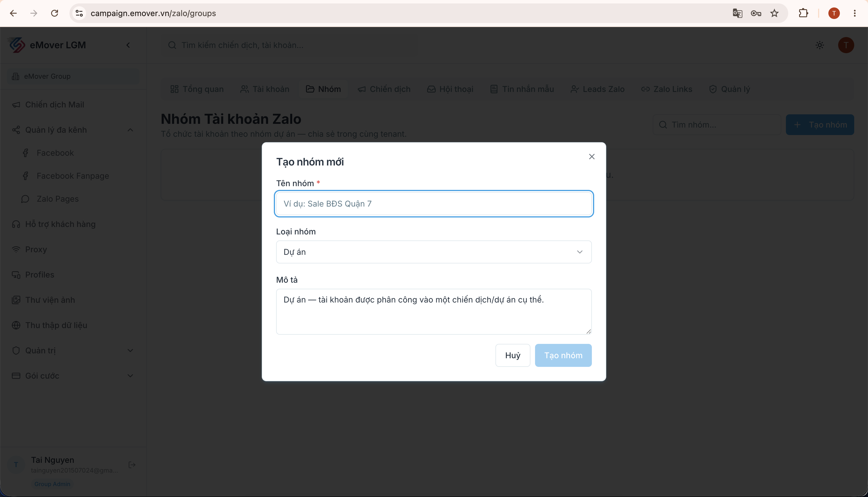Open the user avatar menu in header
Screen dimensions: 868x497
point(846,45)
